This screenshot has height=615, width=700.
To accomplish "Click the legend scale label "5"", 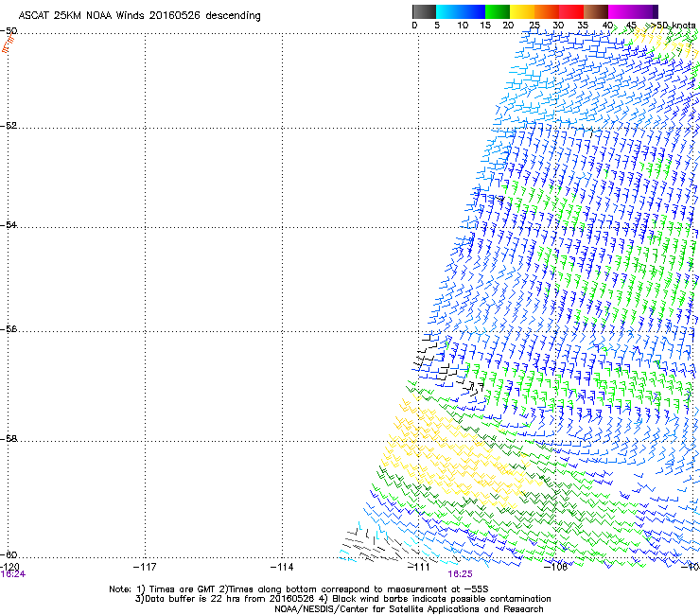I will tap(437, 26).
